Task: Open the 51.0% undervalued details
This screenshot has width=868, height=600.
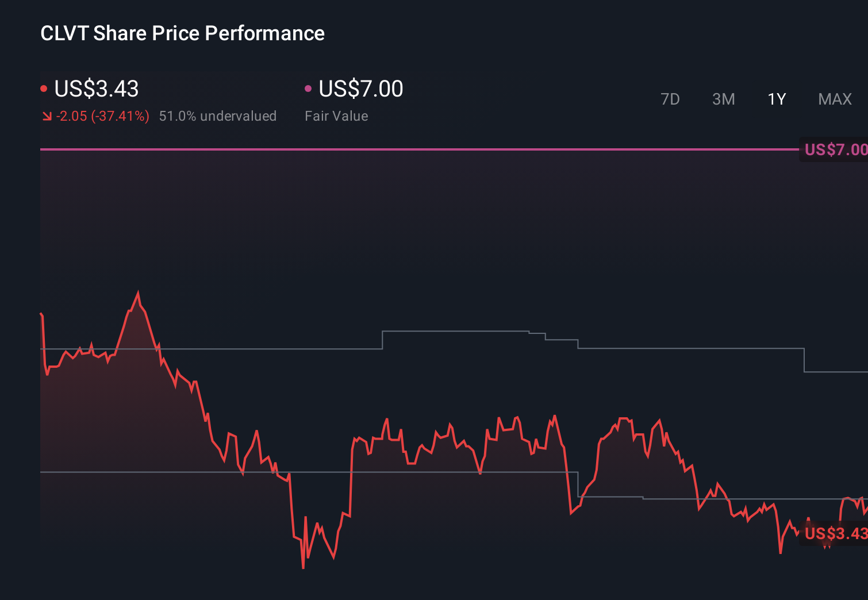Action: (218, 116)
